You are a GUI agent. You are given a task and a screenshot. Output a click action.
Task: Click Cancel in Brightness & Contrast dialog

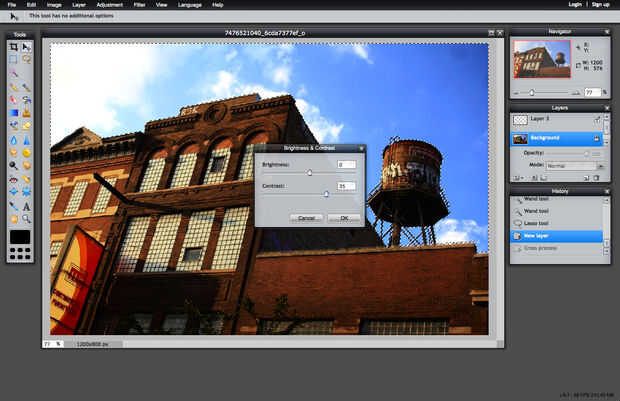(x=306, y=218)
